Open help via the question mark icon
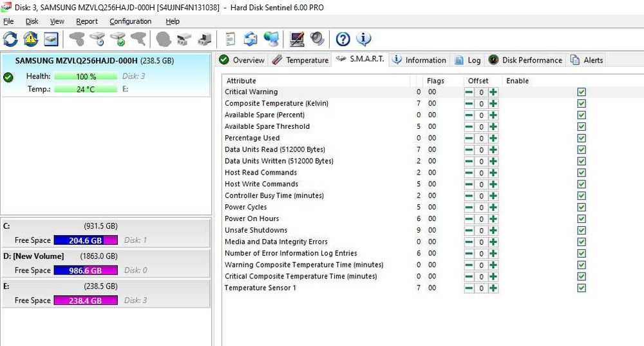Viewport: 644px width, 346px height. 343,39
